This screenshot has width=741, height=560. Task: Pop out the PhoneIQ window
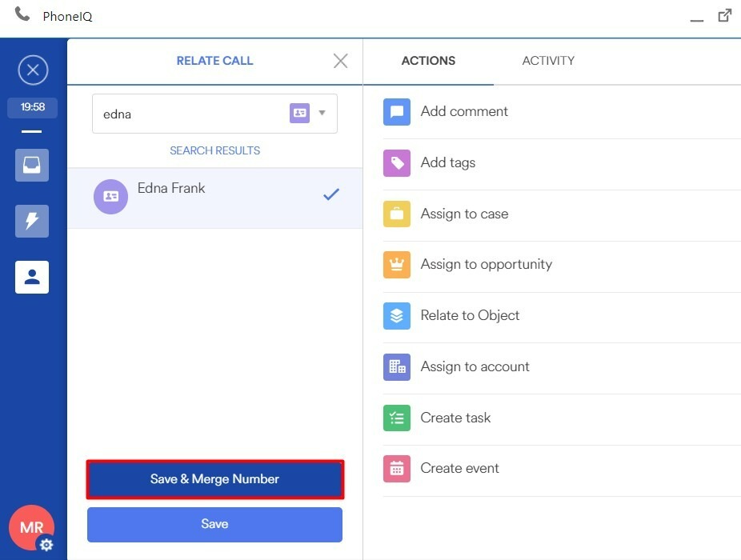724,15
